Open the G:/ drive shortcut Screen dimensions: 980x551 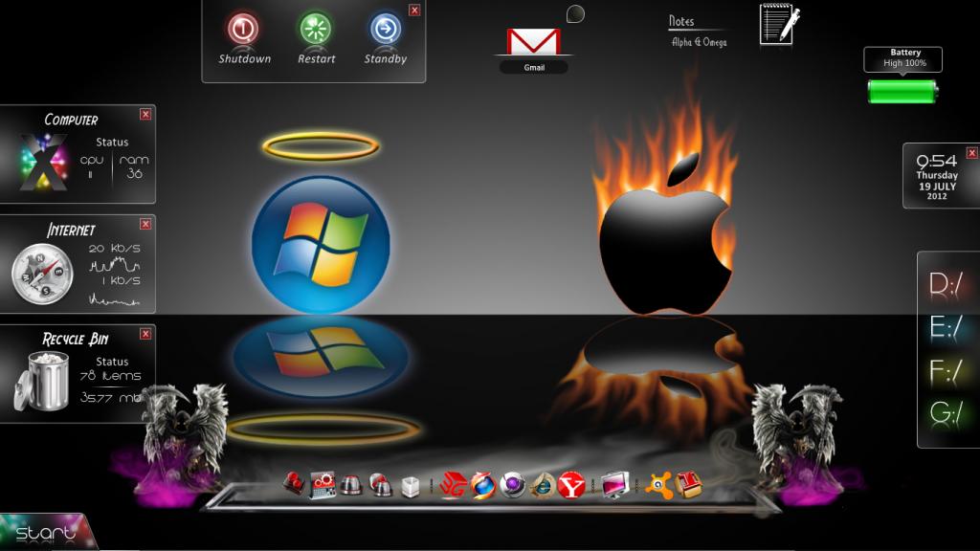[946, 413]
